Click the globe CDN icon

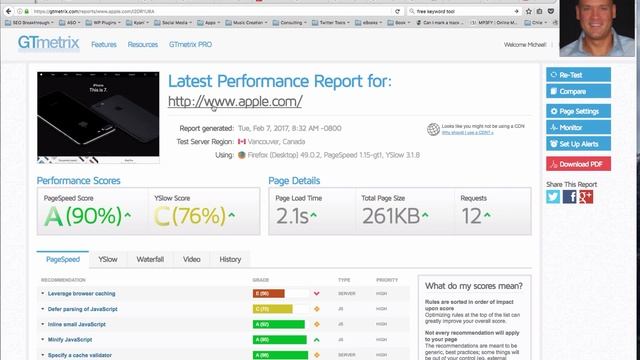(433, 129)
